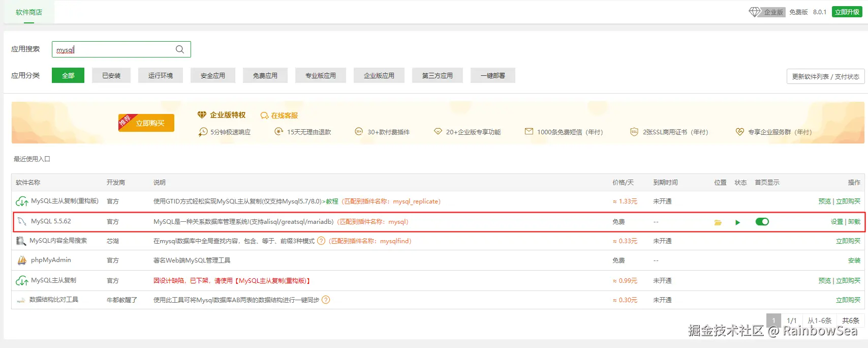Image resolution: width=868 pixels, height=348 pixels.
Task: Click the 专享企业服务群 heart icon
Action: 740,132
